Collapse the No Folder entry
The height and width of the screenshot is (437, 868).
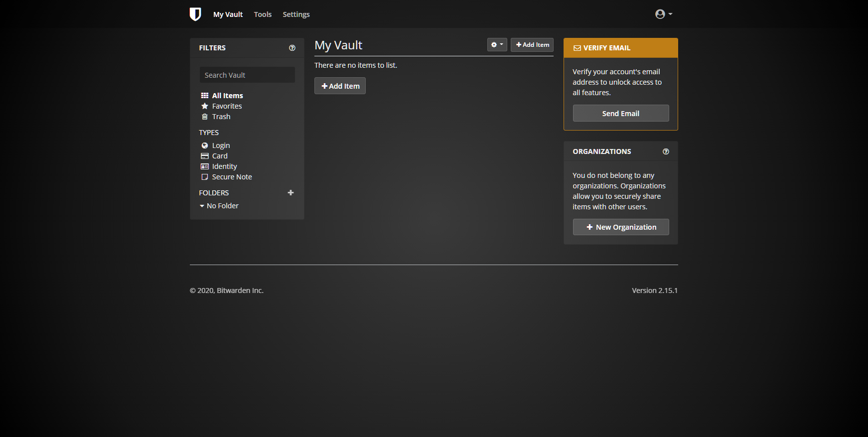click(x=202, y=206)
